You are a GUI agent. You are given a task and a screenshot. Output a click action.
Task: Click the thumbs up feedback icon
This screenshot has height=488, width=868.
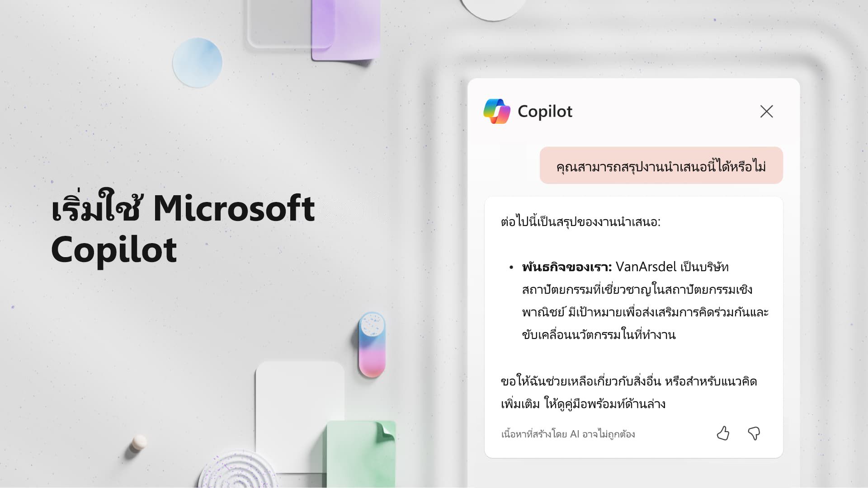pos(724,433)
